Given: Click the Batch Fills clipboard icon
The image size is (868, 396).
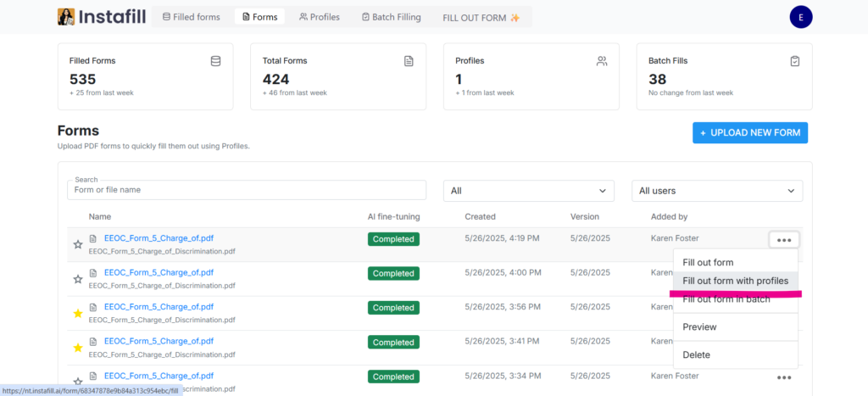Looking at the screenshot, I should click(795, 61).
